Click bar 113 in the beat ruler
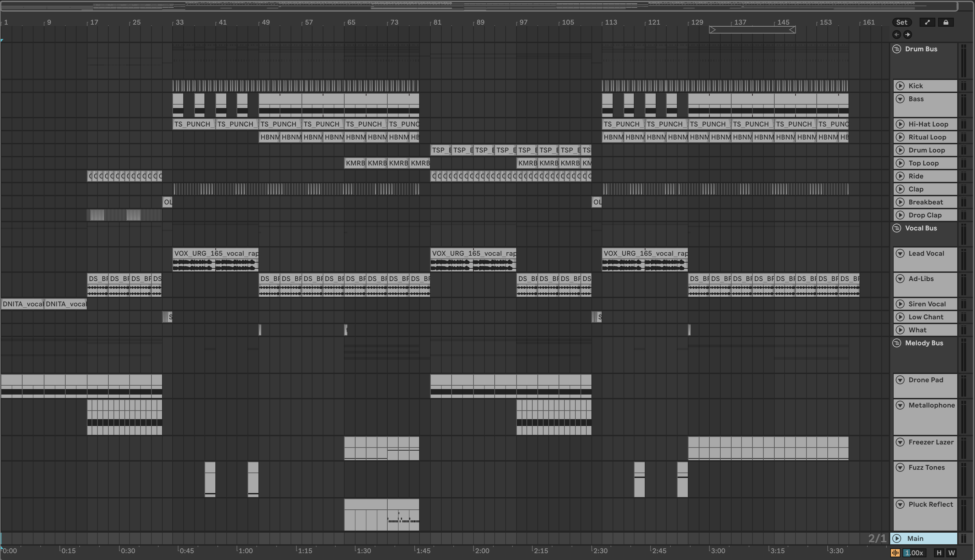This screenshot has width=975, height=560. coord(611,22)
